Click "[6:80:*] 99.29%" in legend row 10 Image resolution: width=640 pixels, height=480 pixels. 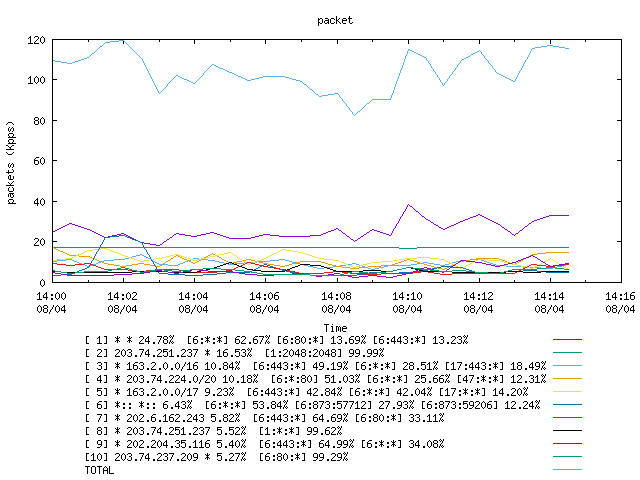pyautogui.click(x=304, y=458)
